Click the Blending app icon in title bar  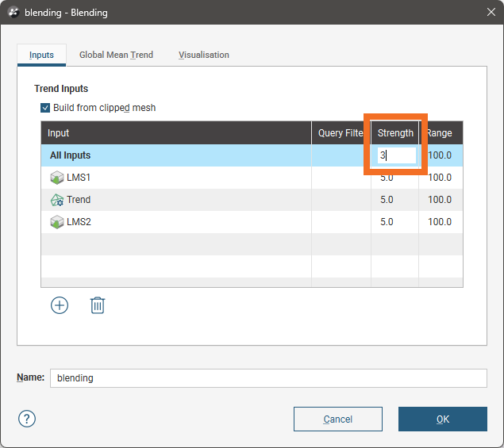[x=13, y=13]
